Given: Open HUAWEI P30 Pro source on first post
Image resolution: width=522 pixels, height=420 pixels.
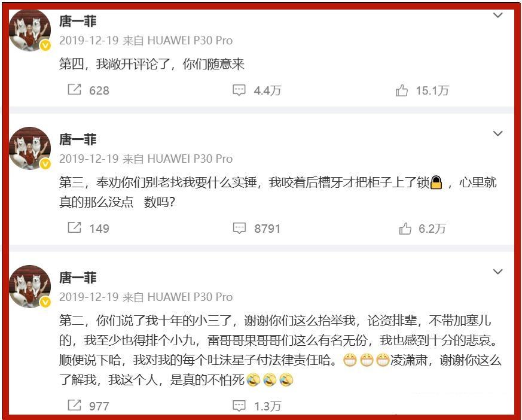Looking at the screenshot, I should (x=190, y=41).
